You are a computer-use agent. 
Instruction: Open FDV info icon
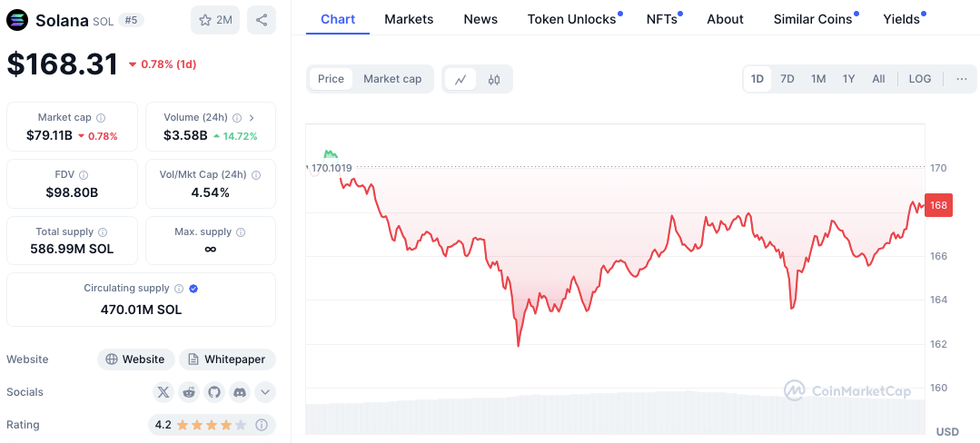84,175
